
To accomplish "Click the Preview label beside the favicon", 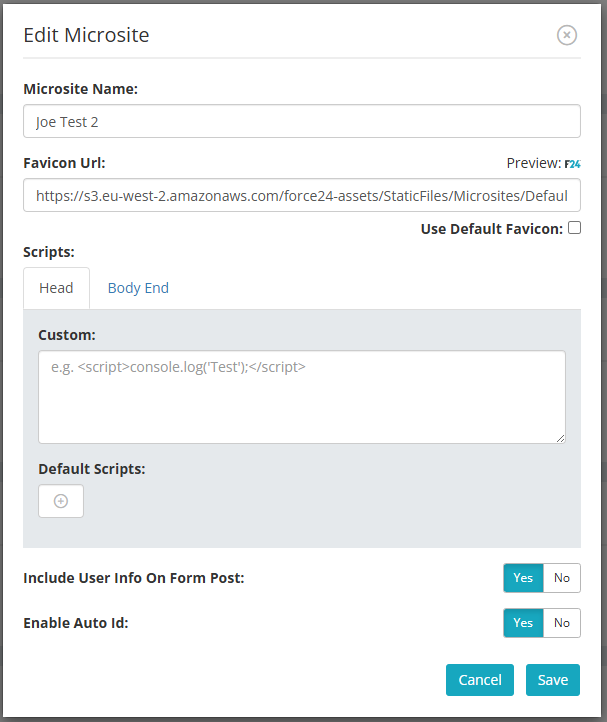I will 534,163.
